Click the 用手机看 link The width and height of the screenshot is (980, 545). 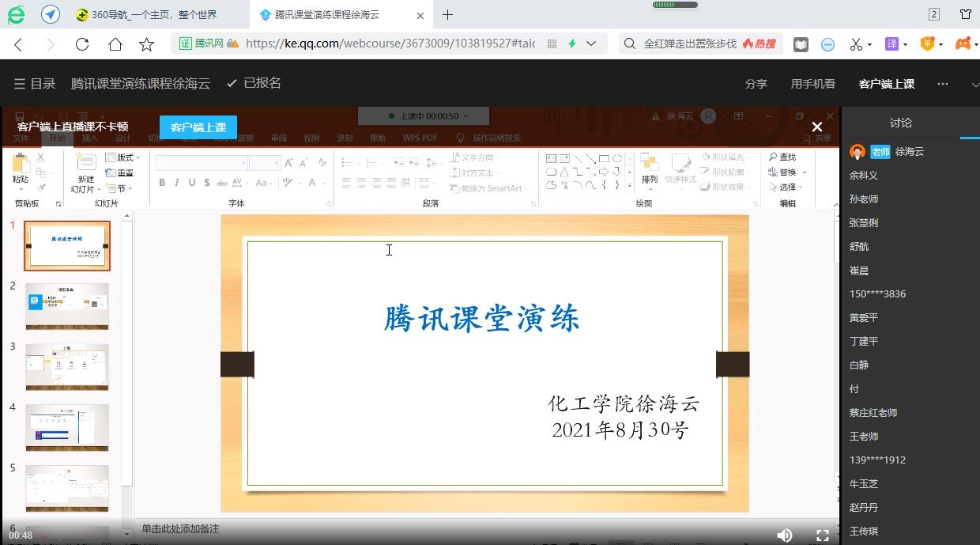pos(812,83)
